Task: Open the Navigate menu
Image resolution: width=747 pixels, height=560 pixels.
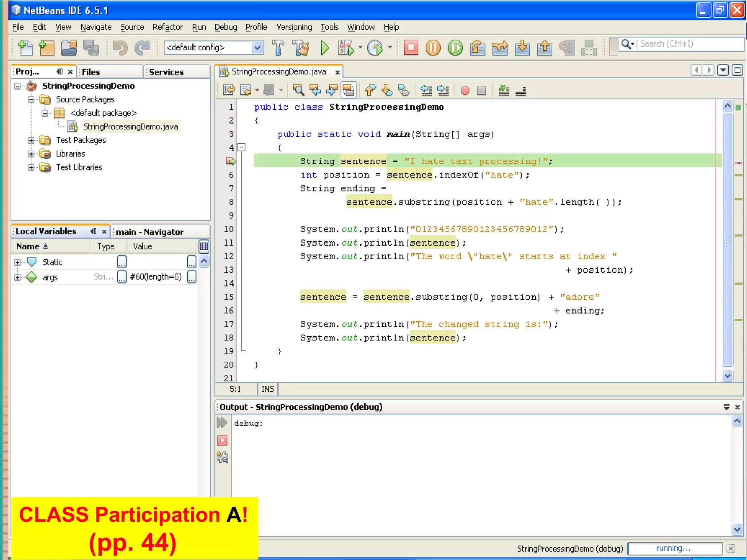Action: tap(96, 27)
